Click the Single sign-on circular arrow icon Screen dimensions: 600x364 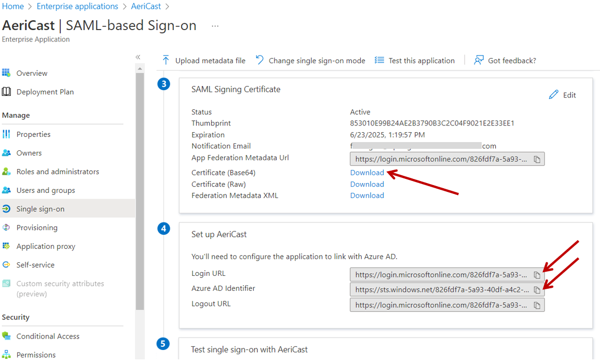[6, 209]
